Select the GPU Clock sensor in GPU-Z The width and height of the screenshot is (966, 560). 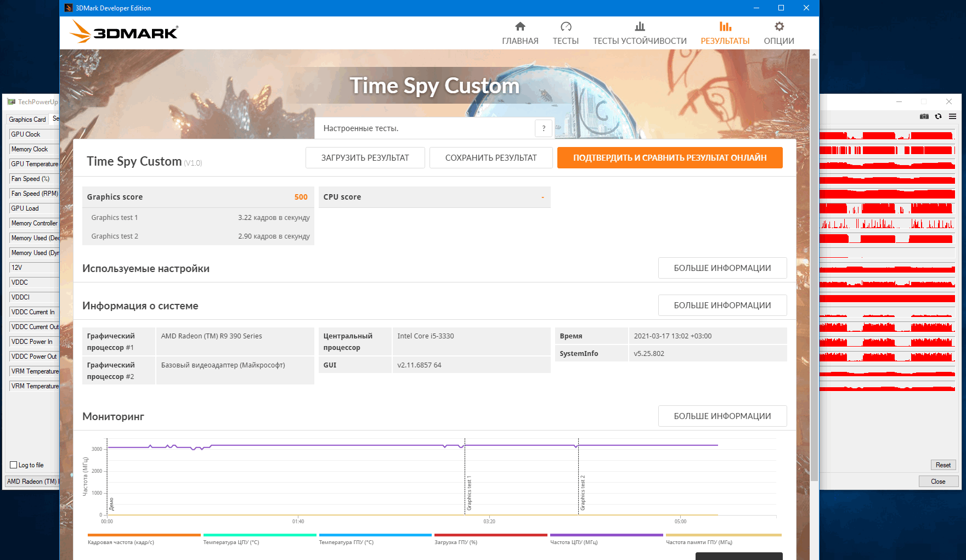(x=34, y=134)
